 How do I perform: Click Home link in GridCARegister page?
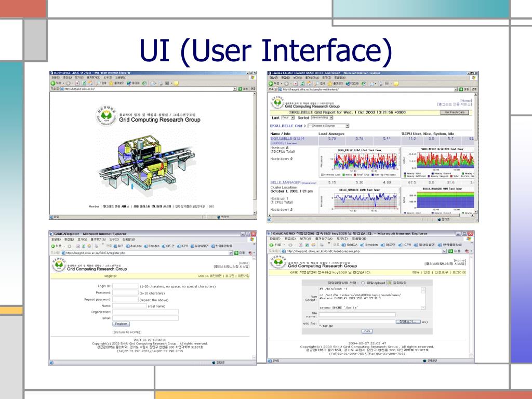pos(244,263)
